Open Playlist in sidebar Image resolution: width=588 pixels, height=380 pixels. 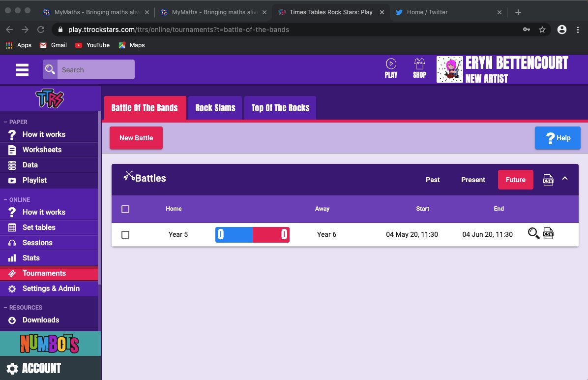pyautogui.click(x=49, y=181)
